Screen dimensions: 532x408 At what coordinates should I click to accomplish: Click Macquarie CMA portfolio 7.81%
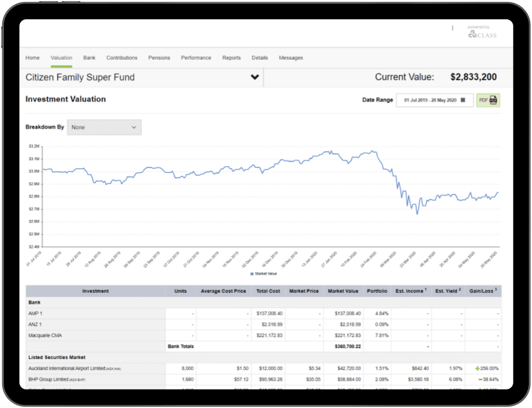(381, 335)
